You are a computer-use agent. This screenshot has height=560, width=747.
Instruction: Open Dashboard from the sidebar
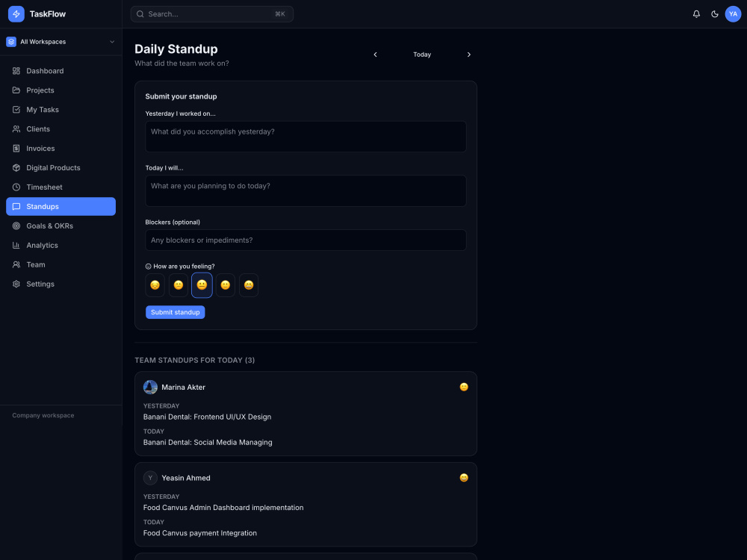(x=61, y=71)
